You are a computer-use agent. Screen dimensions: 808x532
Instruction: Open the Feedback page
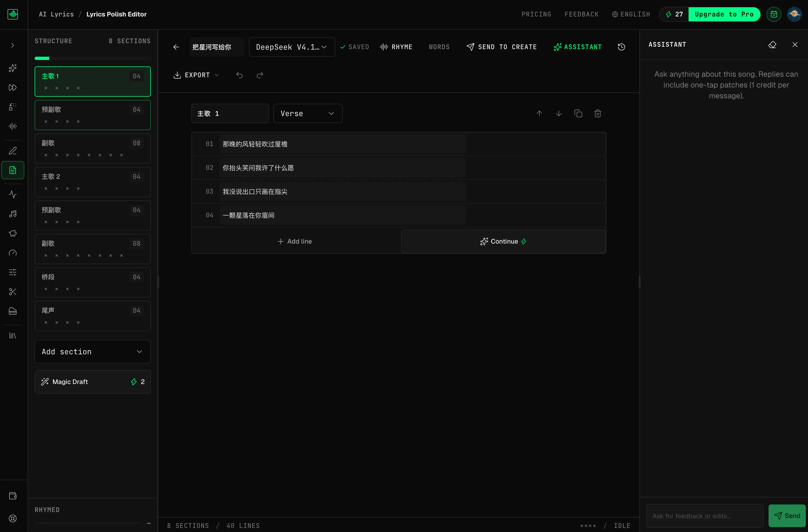(581, 14)
